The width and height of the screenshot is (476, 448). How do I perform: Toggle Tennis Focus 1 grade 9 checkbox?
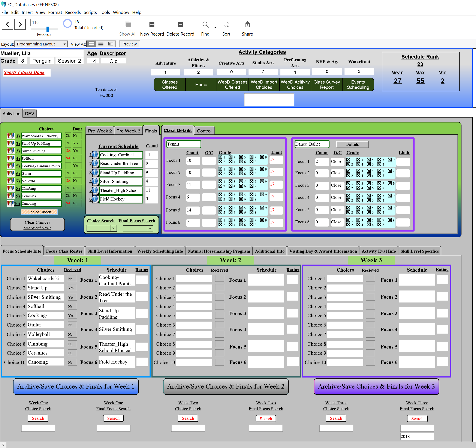click(x=262, y=157)
